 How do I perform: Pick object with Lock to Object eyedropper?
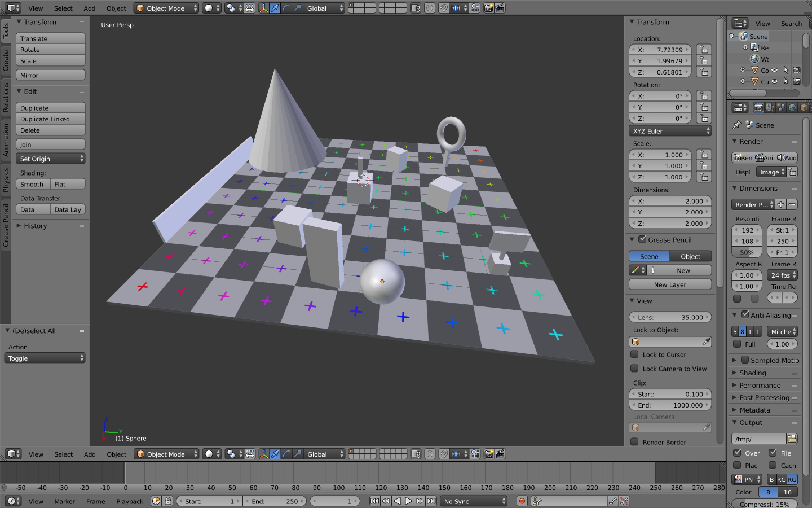(x=706, y=341)
